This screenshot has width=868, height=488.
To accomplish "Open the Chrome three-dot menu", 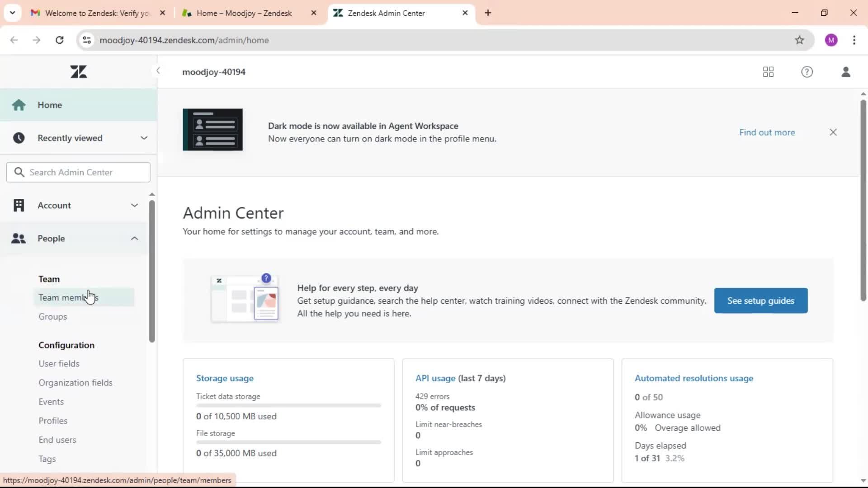I will [854, 40].
